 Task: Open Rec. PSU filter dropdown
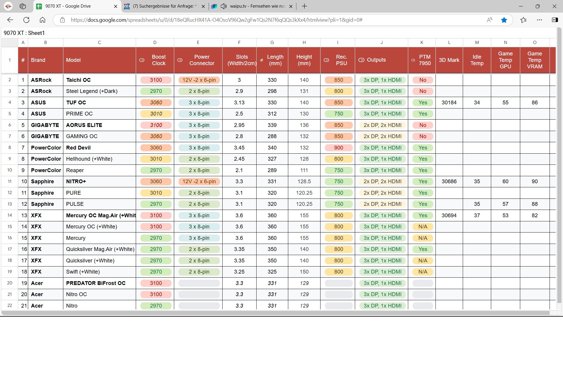tap(326, 60)
